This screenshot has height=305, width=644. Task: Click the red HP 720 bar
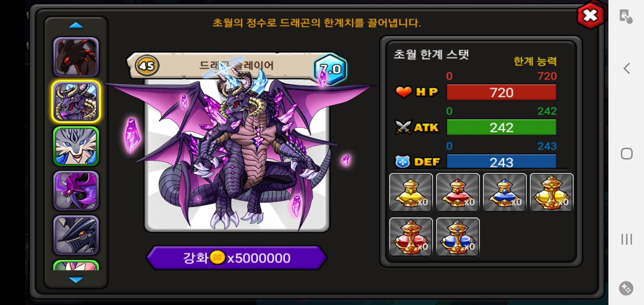[x=501, y=92]
